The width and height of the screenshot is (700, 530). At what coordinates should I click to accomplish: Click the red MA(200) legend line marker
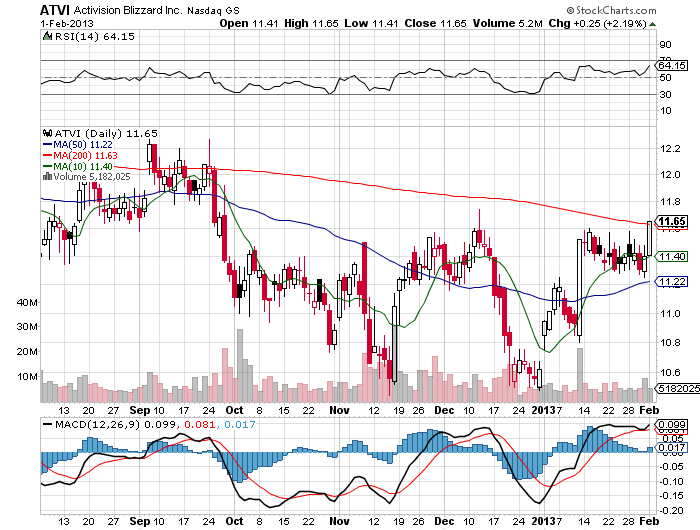click(x=46, y=156)
